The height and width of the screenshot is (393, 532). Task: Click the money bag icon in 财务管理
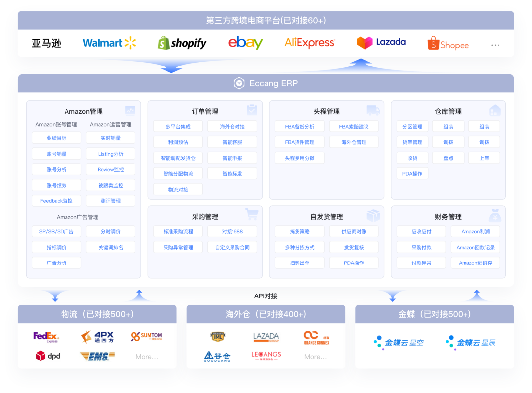[x=495, y=215]
